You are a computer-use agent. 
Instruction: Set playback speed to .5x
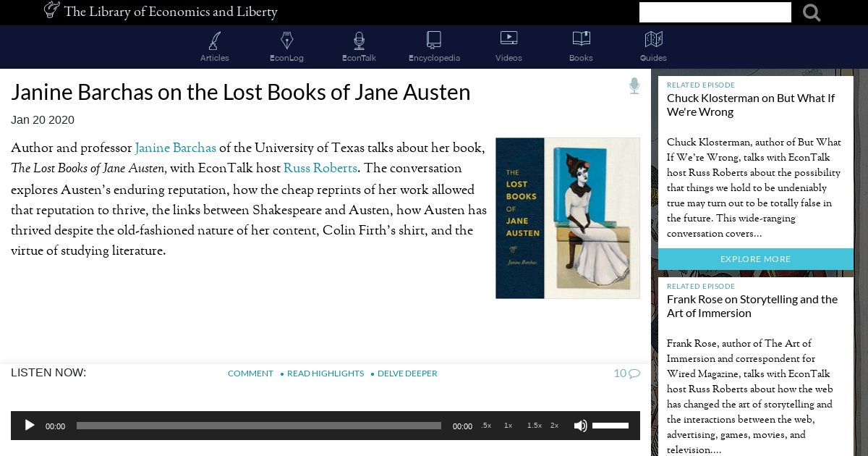coord(486,426)
